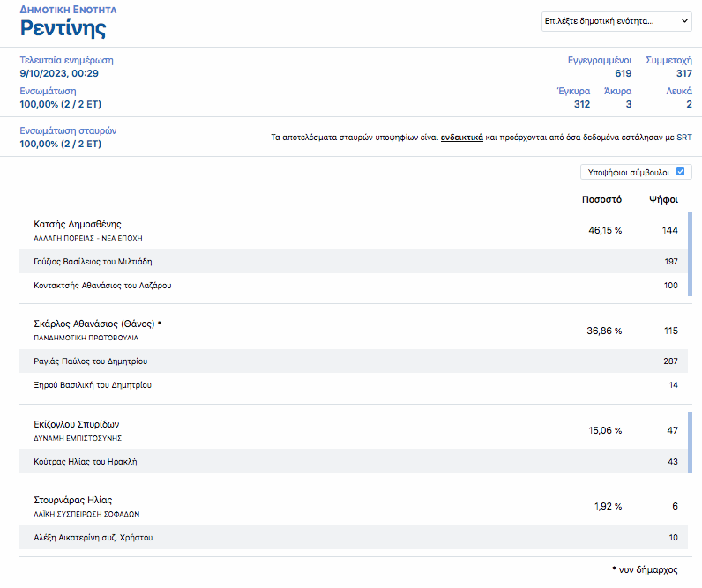Click the Ρεντίνης page title
Image resolution: width=702 pixels, height=588 pixels.
coord(63,28)
